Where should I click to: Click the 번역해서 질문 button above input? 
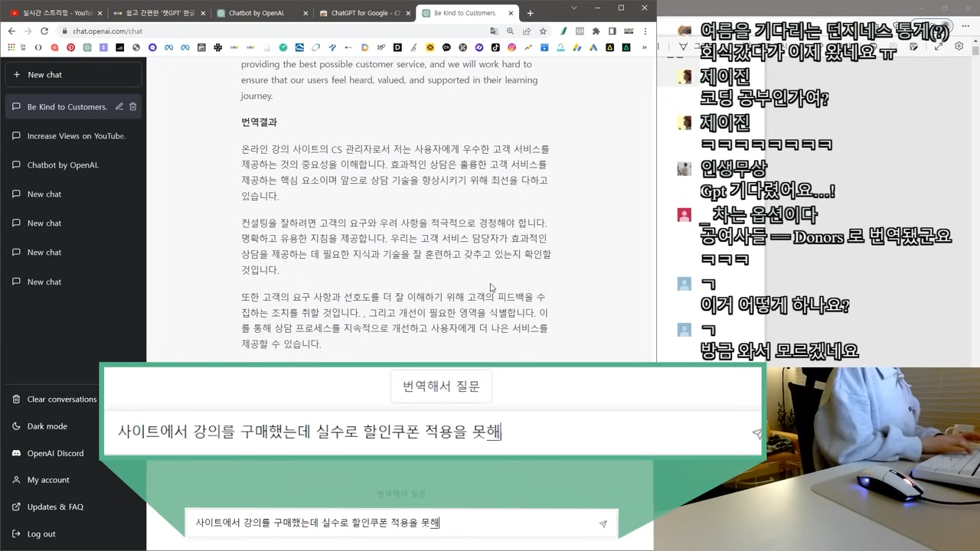440,386
